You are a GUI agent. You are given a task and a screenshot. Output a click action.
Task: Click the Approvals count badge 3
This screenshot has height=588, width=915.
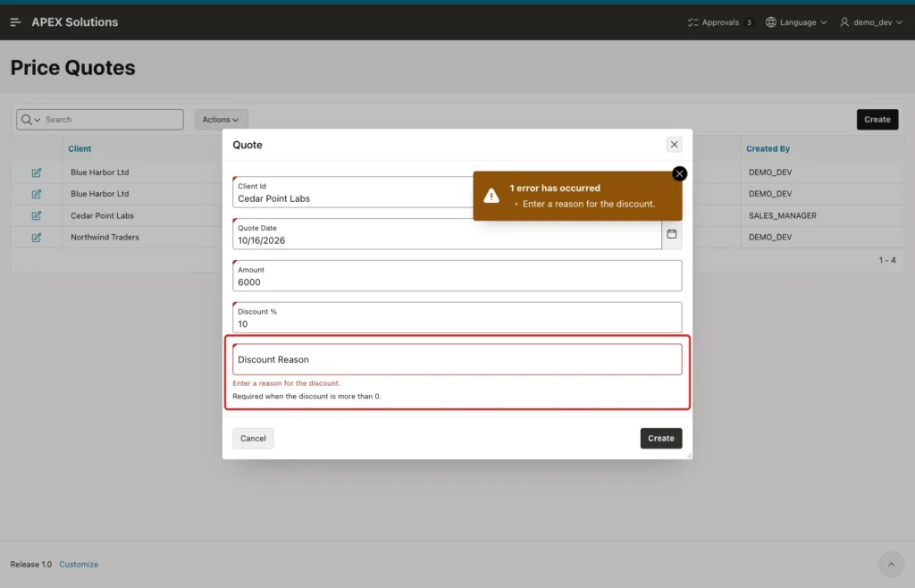[x=749, y=22]
